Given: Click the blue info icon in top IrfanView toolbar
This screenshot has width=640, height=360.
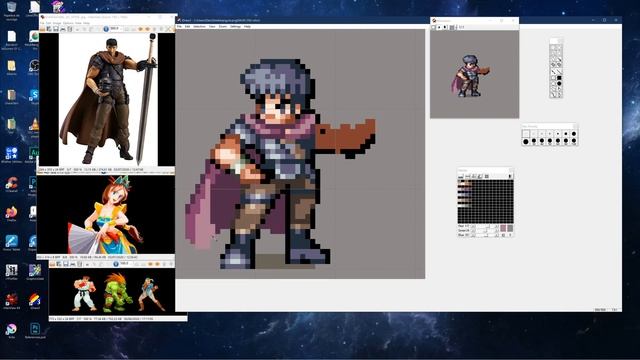Looking at the screenshot, I should tap(106, 29).
